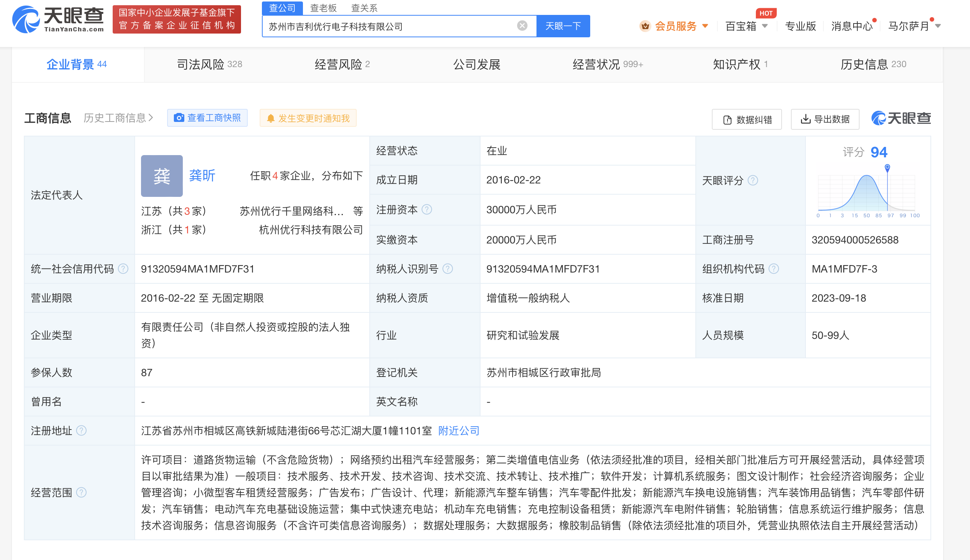This screenshot has width=970, height=560.
Task: Click the 数据纠错 button
Action: [747, 120]
